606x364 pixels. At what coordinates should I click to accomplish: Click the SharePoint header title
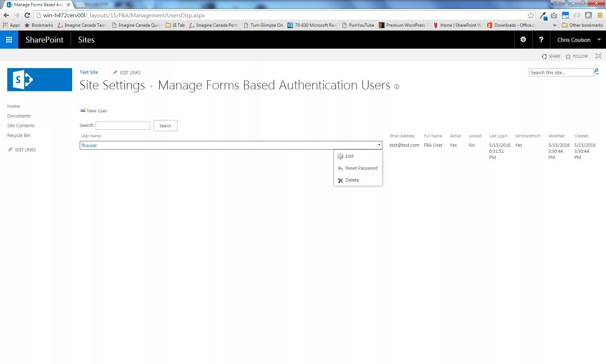coord(44,40)
